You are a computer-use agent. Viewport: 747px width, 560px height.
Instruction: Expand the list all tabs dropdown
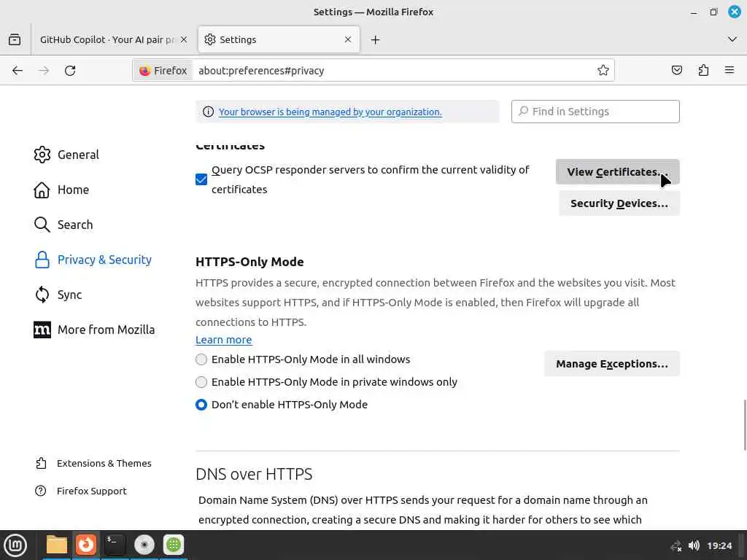(x=732, y=39)
